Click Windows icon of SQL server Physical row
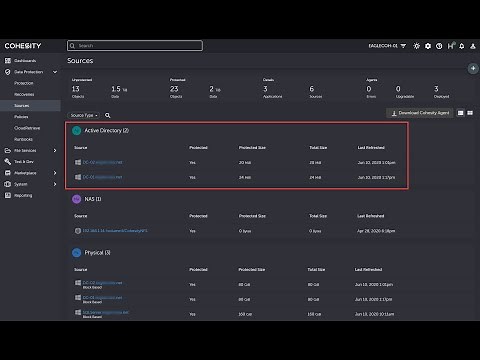Viewport: 480px width, 360px height. click(78, 312)
